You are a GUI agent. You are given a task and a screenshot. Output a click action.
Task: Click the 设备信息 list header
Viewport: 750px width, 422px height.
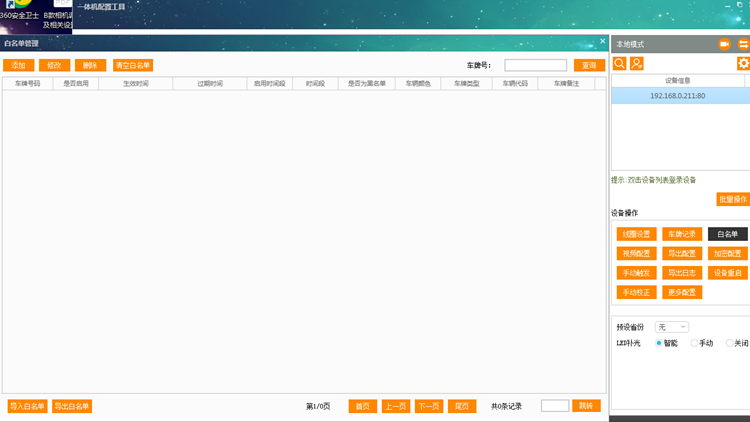[x=678, y=81]
